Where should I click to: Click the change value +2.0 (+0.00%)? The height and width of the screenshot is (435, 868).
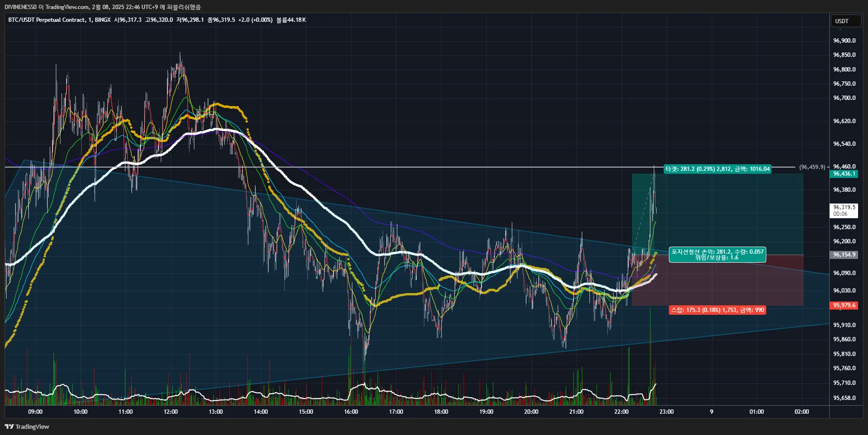pos(255,20)
